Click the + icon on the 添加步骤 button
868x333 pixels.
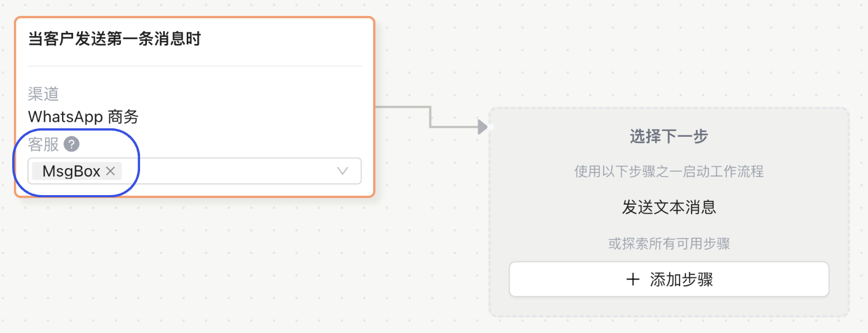[x=632, y=279]
